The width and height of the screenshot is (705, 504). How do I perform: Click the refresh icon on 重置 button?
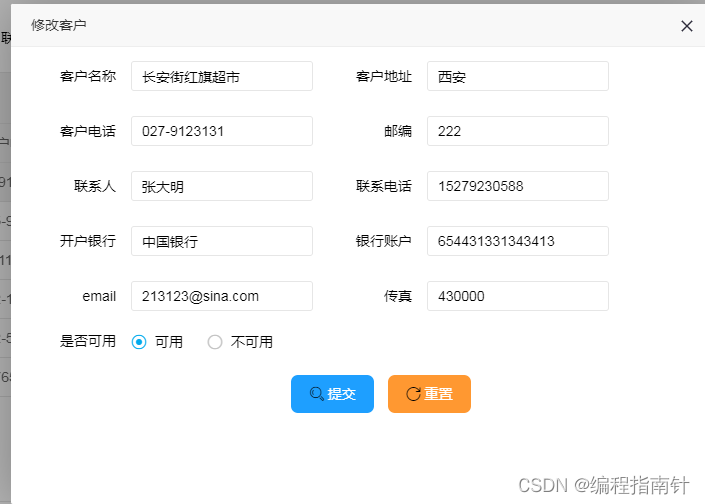coord(413,394)
